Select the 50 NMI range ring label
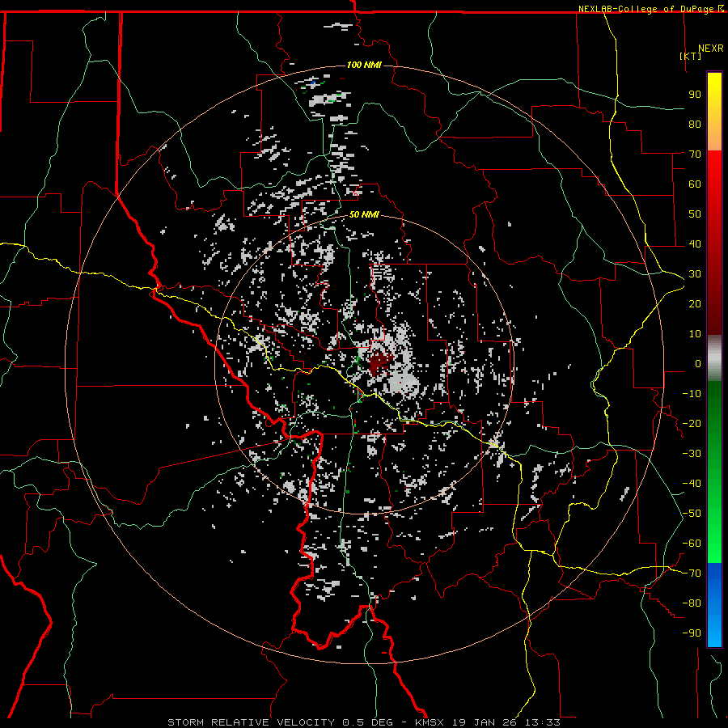Screen dimensions: 728x728 (x=364, y=214)
